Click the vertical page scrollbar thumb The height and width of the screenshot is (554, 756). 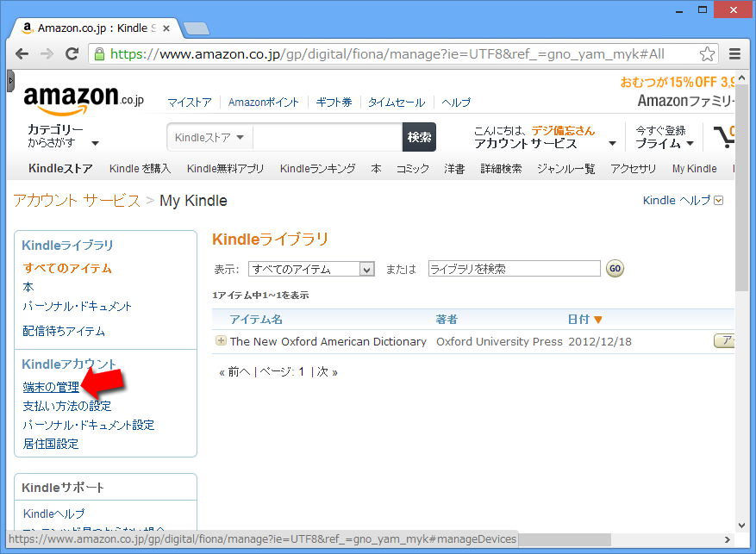(741, 188)
